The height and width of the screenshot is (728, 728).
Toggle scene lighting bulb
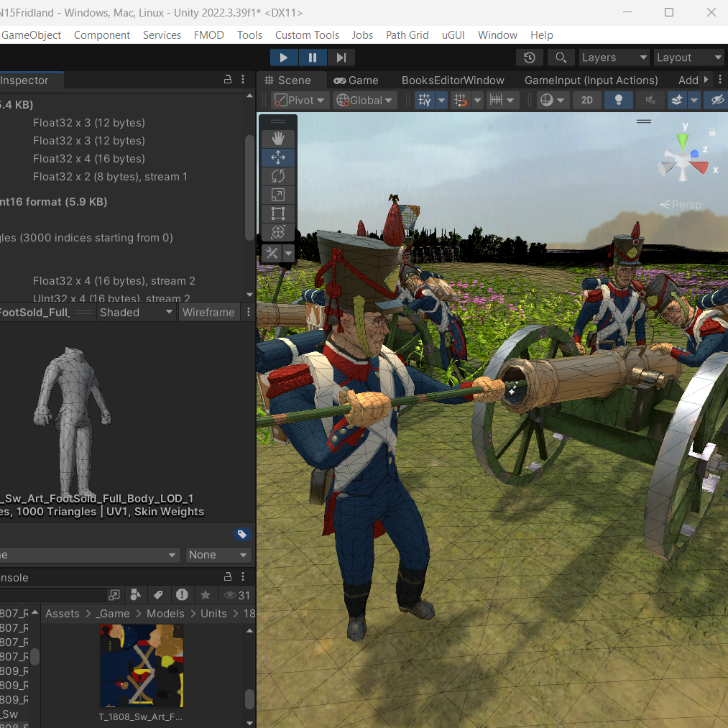(619, 101)
